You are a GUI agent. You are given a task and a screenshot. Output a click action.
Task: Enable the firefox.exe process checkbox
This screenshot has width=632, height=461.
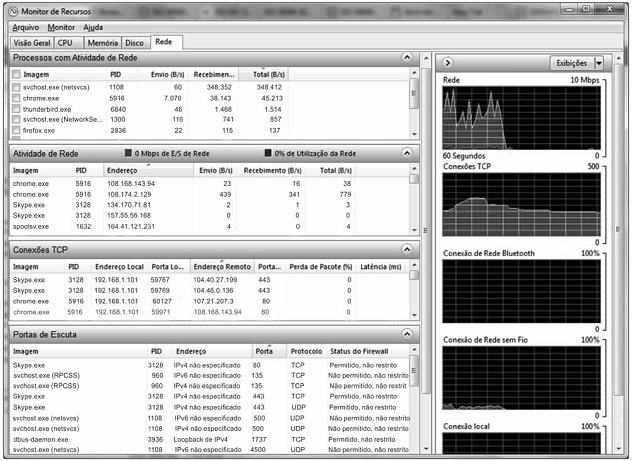tap(16, 130)
